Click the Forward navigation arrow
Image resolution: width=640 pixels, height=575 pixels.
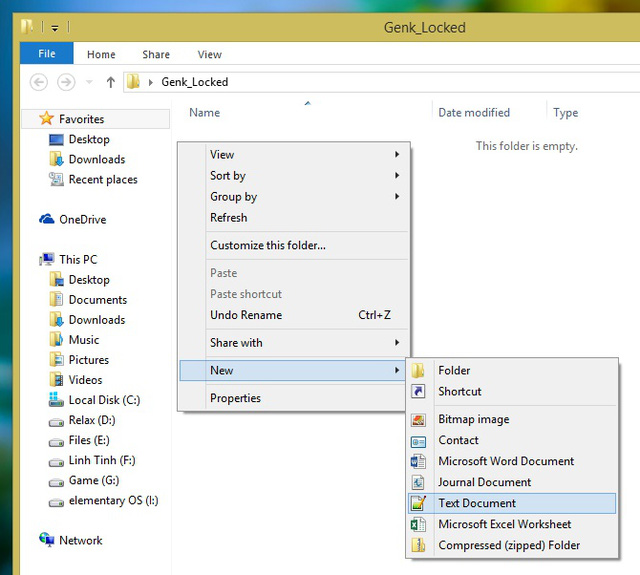coord(66,82)
